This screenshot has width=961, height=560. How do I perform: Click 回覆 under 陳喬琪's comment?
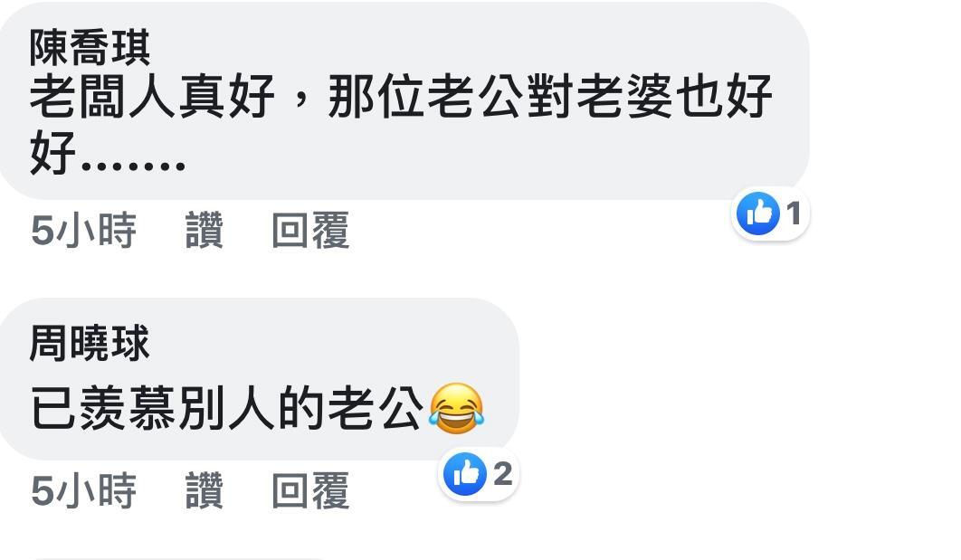coord(310,231)
